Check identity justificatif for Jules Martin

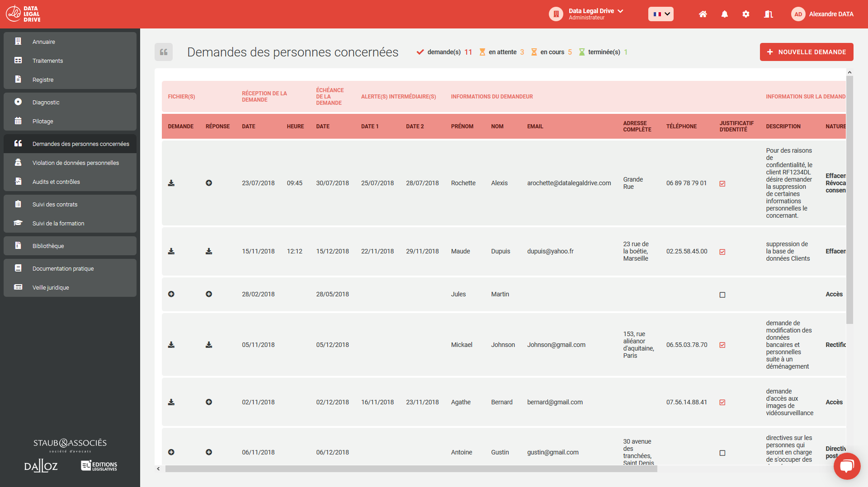click(x=722, y=295)
